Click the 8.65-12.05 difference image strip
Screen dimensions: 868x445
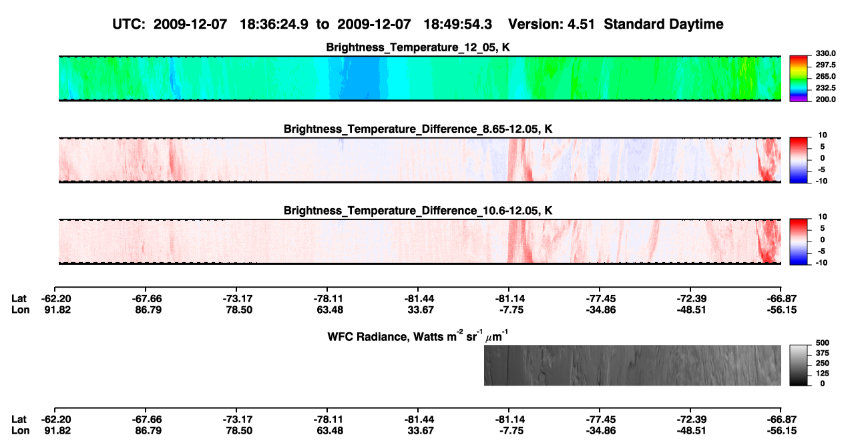pos(420,160)
